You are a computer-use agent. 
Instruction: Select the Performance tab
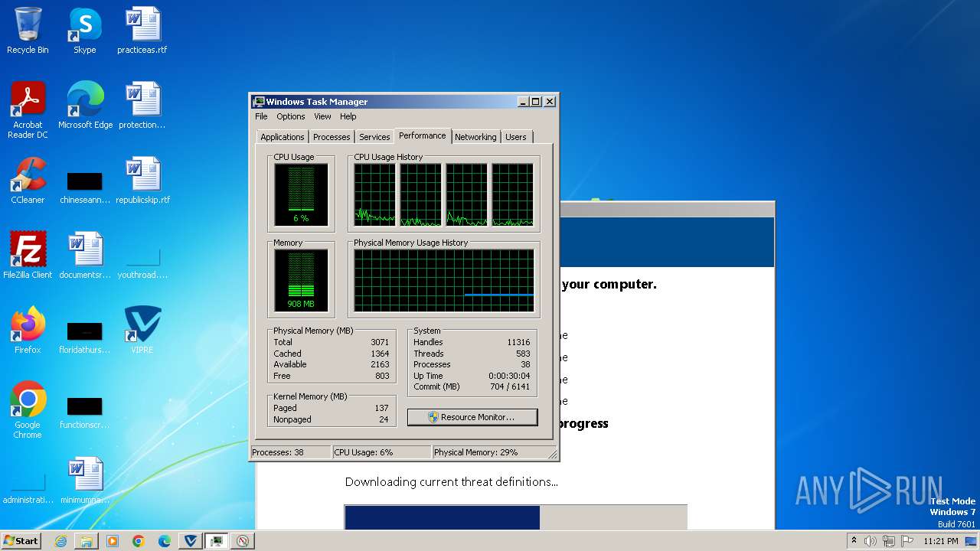423,135
